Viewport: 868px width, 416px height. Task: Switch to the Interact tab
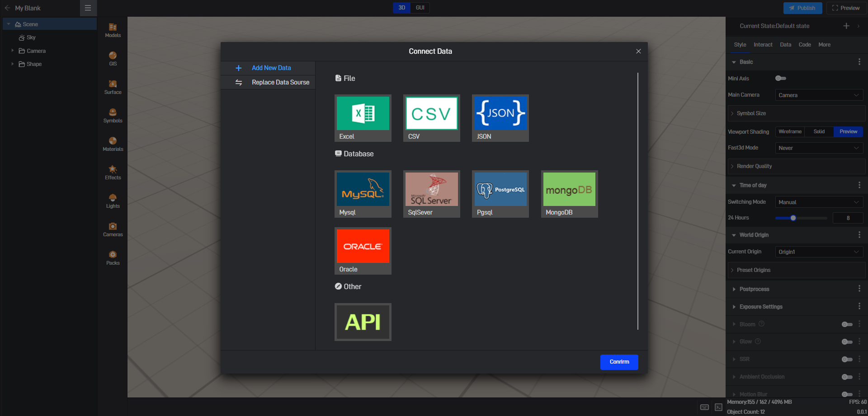763,45
